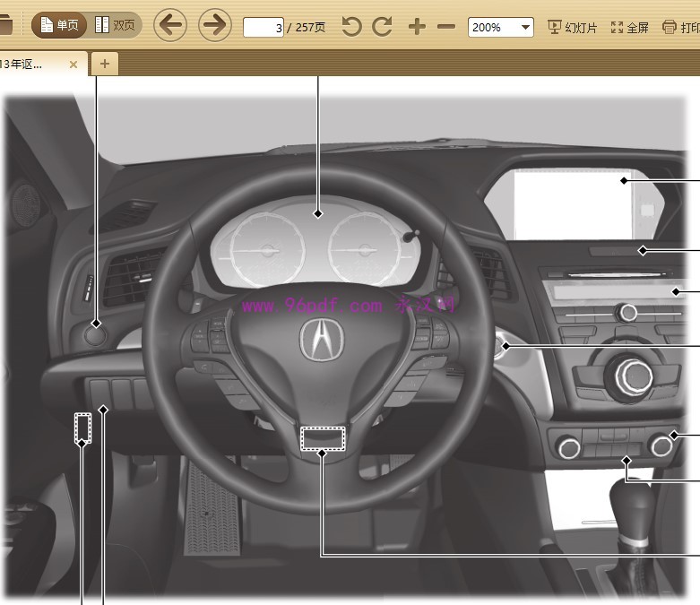The width and height of the screenshot is (700, 605).
Task: Add a new tab with plus button
Action: (105, 64)
